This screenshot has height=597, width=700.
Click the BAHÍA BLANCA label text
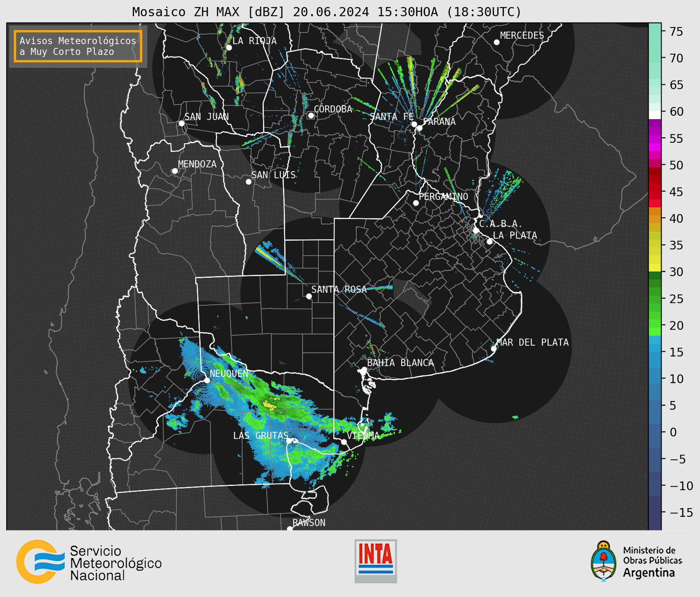tap(400, 363)
